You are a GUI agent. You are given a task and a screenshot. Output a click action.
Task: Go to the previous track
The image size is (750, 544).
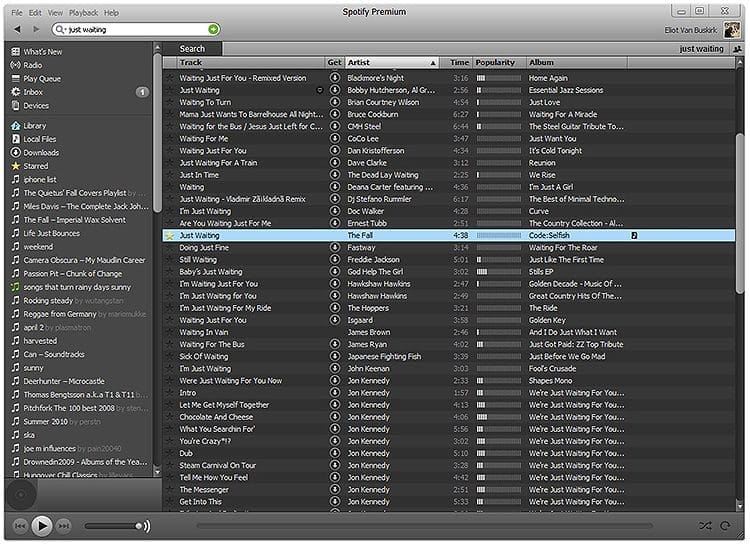(x=19, y=525)
